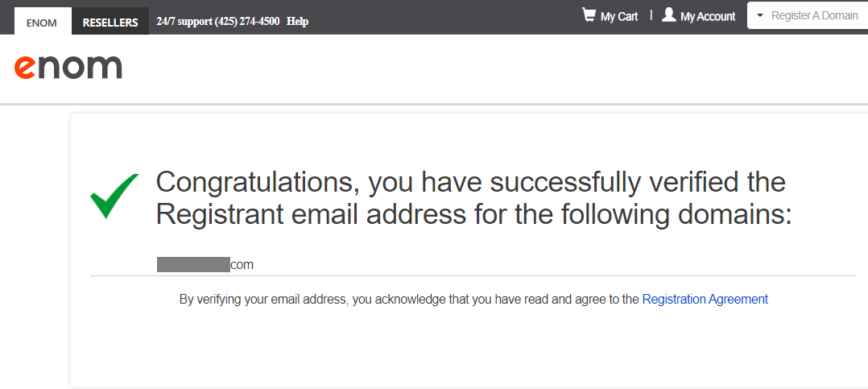The width and height of the screenshot is (868, 389).
Task: Click the green checkmark icon
Action: 114,196
